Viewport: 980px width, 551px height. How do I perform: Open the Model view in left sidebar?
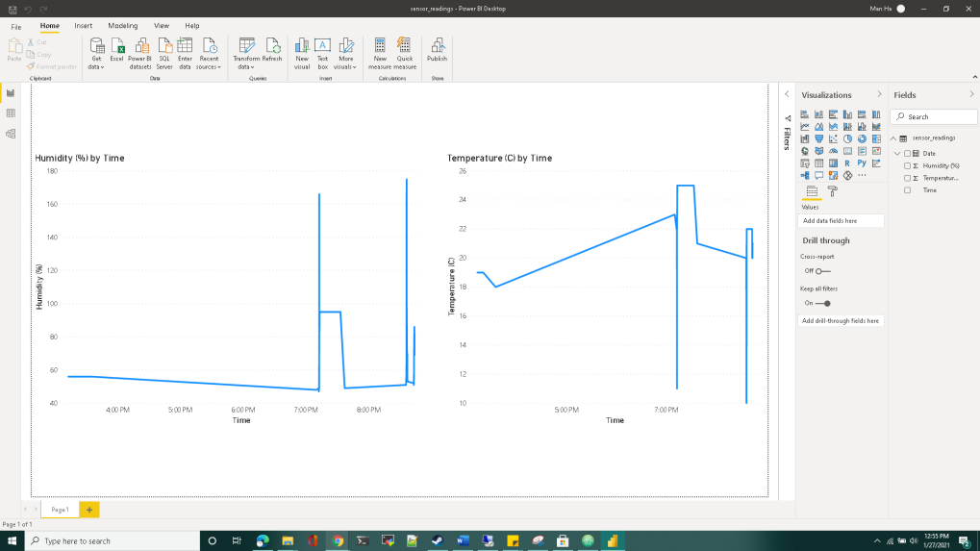11,134
